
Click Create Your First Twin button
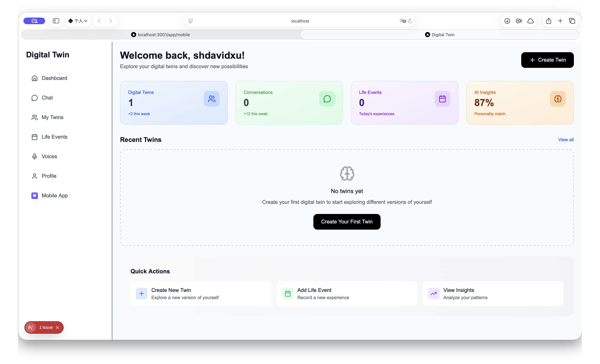[346, 222]
